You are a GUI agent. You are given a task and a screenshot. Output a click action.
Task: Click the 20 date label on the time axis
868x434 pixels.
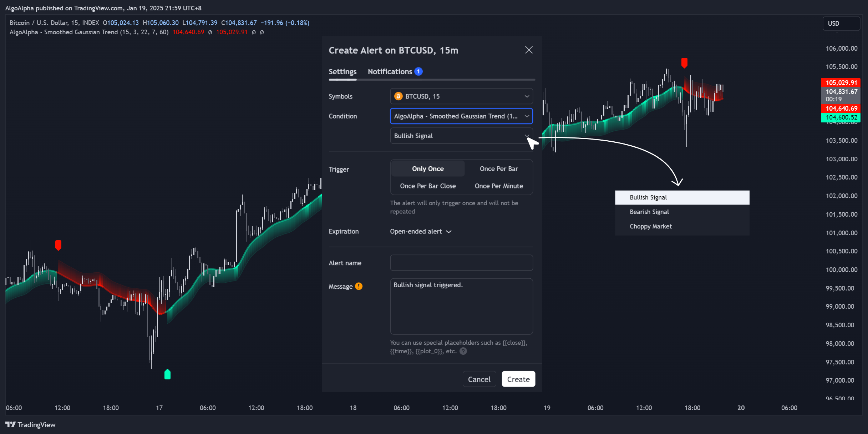click(x=741, y=408)
